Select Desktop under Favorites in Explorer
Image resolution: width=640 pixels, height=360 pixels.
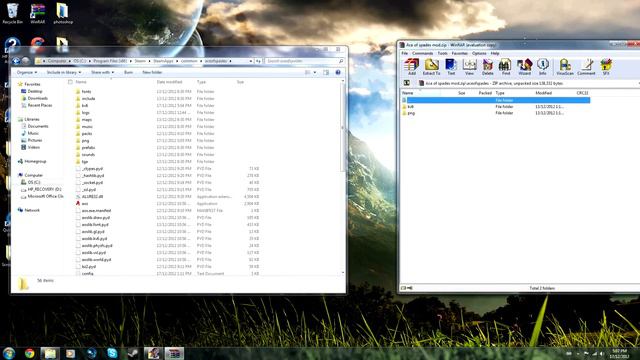(35, 91)
